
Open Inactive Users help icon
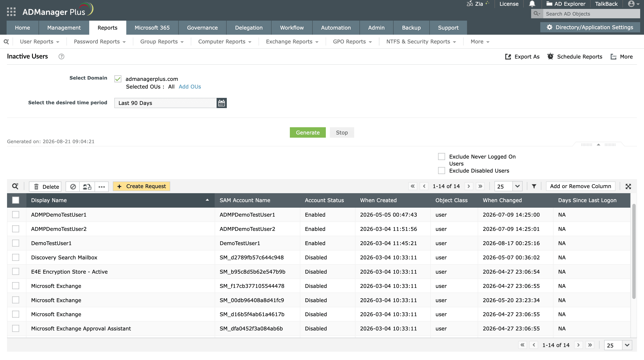click(x=61, y=57)
